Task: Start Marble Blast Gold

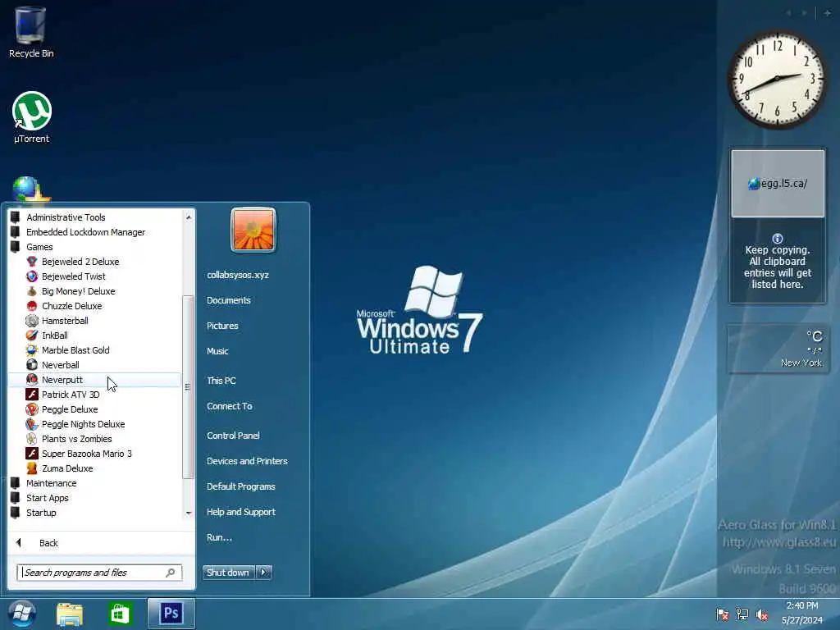Action: (75, 350)
